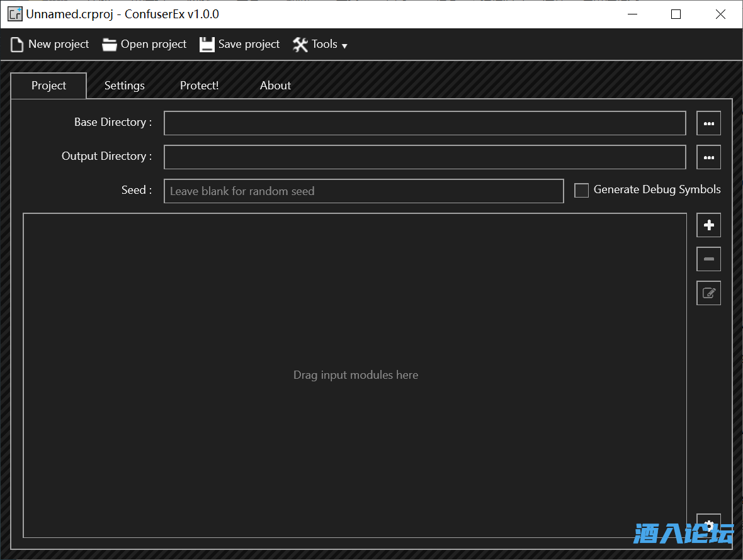Click the New project icon
This screenshot has width=743, height=560.
[x=17, y=45]
